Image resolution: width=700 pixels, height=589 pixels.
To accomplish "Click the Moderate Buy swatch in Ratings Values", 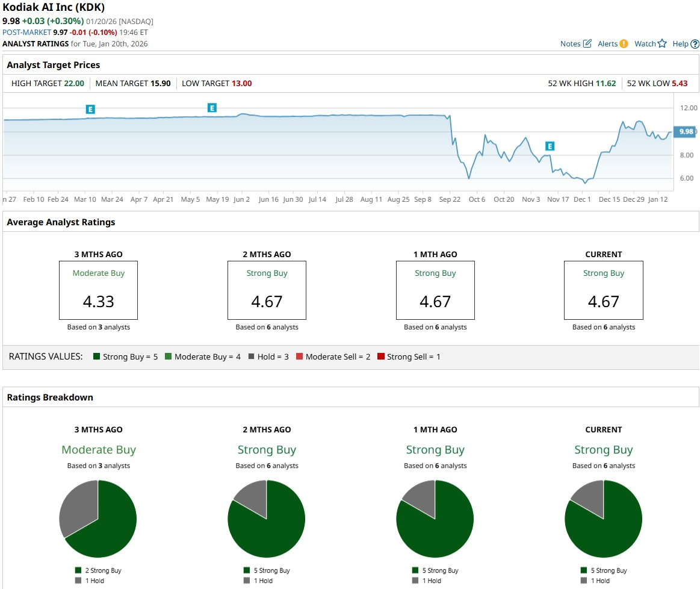I will click(168, 357).
